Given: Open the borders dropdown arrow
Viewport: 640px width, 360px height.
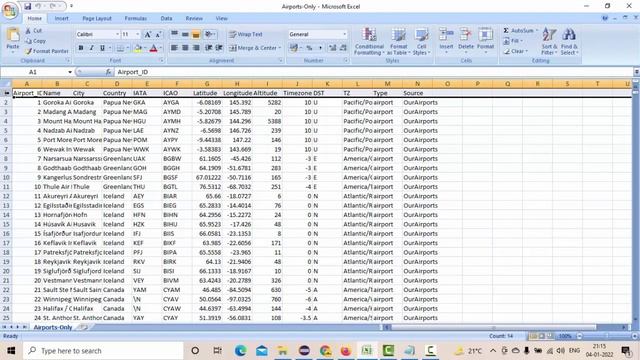Looking at the screenshot, I should pyautogui.click(x=128, y=48).
